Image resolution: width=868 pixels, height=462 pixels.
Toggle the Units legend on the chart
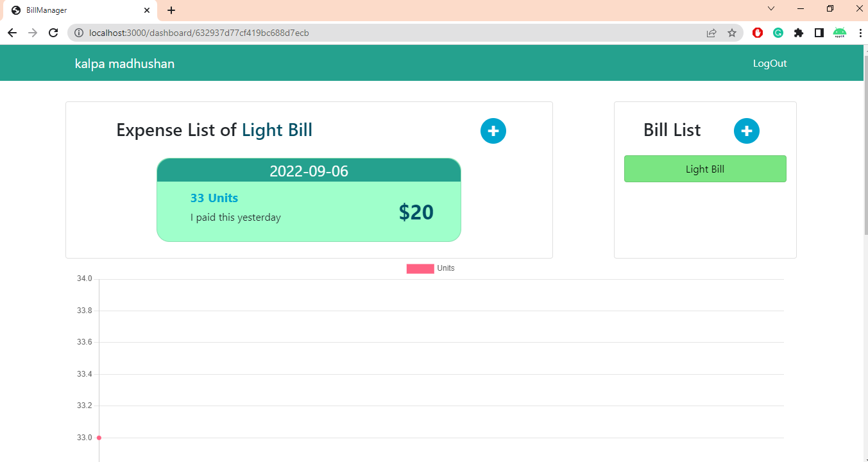click(447, 268)
